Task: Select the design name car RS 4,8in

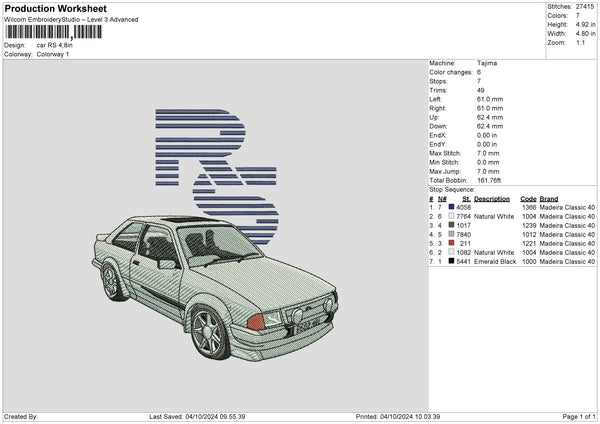Action: [x=55, y=45]
